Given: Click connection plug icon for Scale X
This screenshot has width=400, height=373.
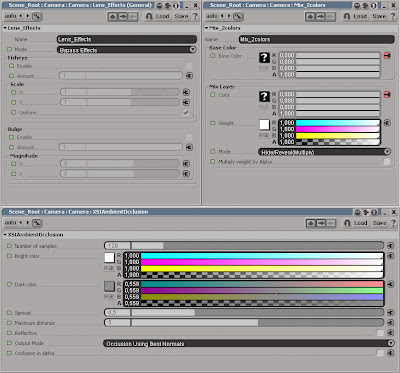Looking at the screenshot, I should [x=186, y=92].
